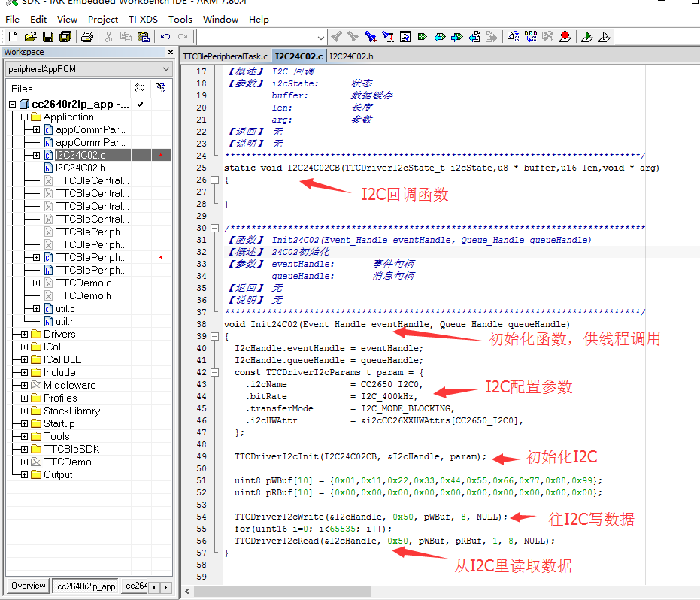Click the Stop Build toolbar icon
The width and height of the screenshot is (700, 600).
click(x=548, y=37)
